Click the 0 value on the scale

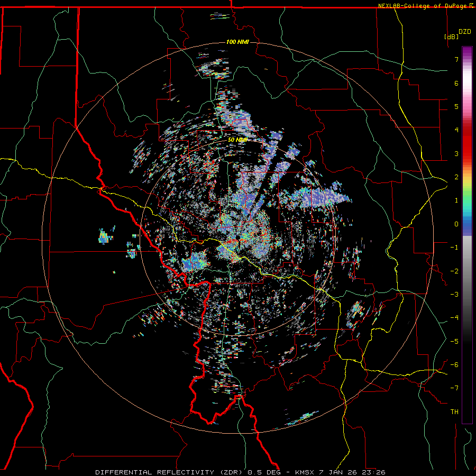pyautogui.click(x=456, y=224)
